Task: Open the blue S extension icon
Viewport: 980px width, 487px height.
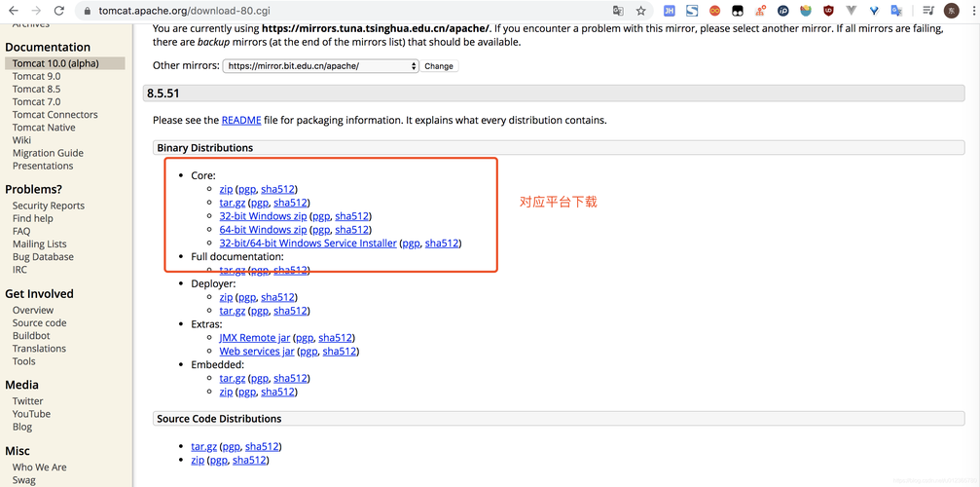Action: pyautogui.click(x=692, y=11)
